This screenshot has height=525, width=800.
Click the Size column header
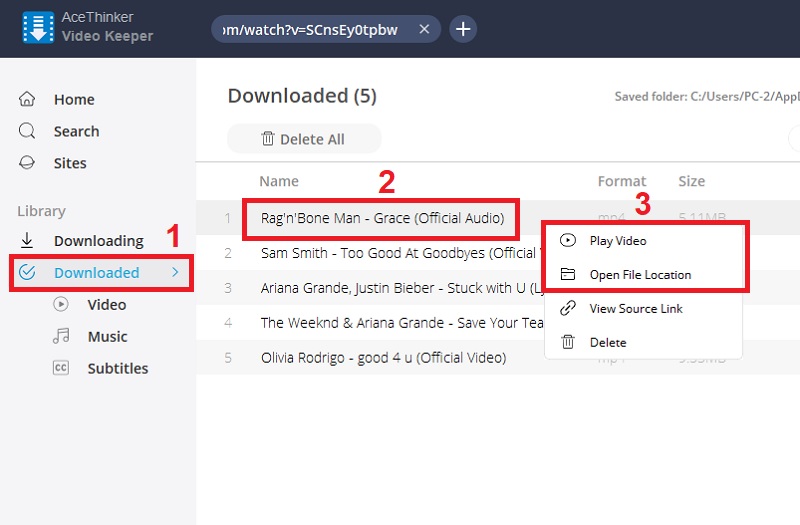[691, 181]
